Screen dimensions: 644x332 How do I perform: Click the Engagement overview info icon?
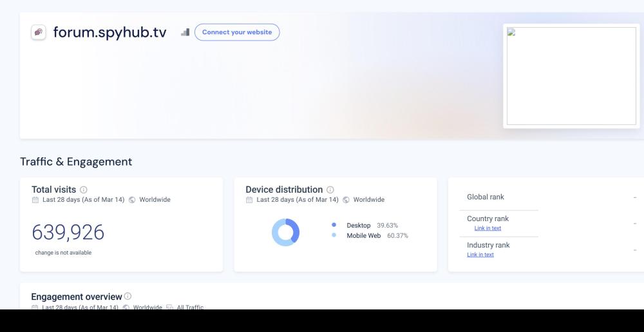128,296
